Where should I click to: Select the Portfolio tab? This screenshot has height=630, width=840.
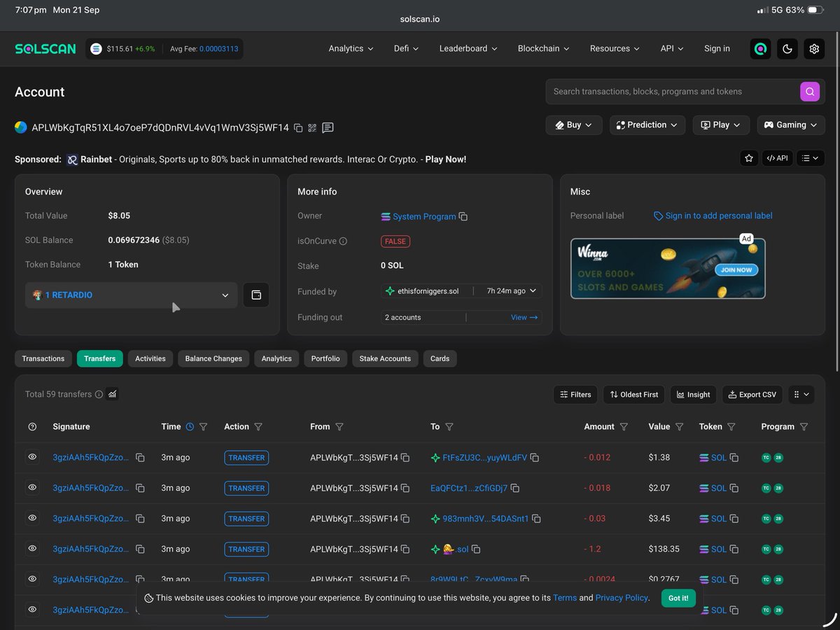point(325,359)
